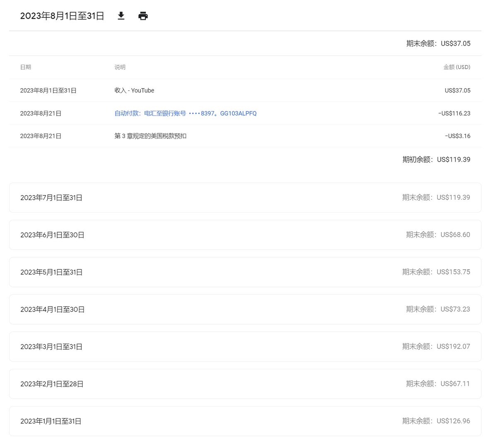Screen dimensions: 497x448
Task: Download the August 2023 statement
Action: pos(121,16)
